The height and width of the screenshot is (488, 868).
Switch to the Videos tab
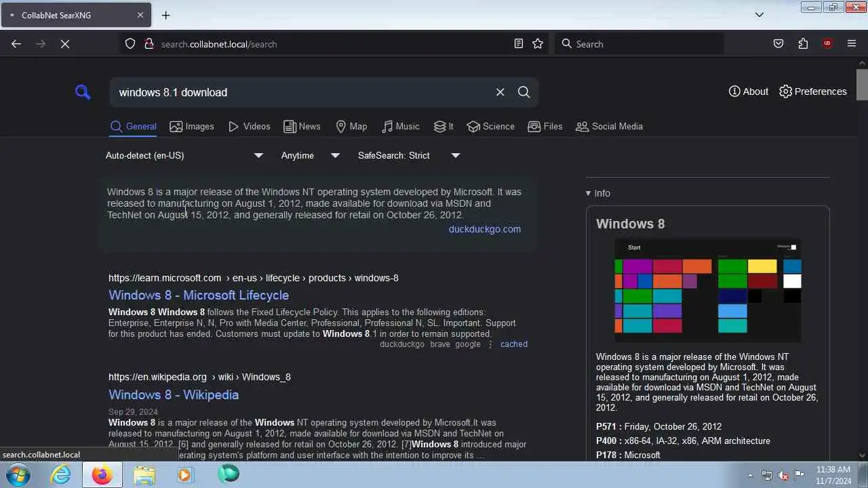[x=249, y=127]
